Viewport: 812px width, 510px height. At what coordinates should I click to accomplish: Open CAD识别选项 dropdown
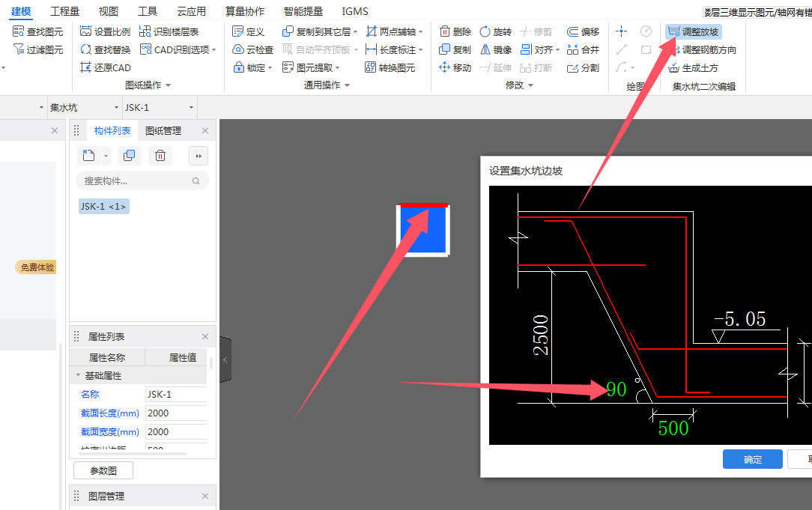214,50
